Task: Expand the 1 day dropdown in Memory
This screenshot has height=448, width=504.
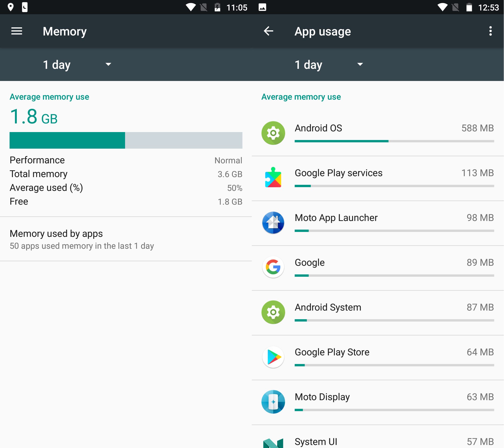Action: (57, 65)
